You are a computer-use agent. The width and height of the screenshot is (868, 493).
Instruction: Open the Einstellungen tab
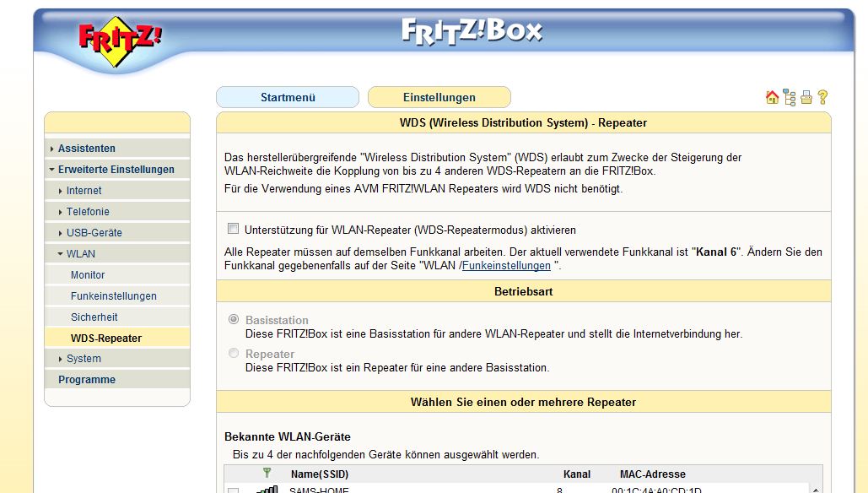tap(439, 97)
